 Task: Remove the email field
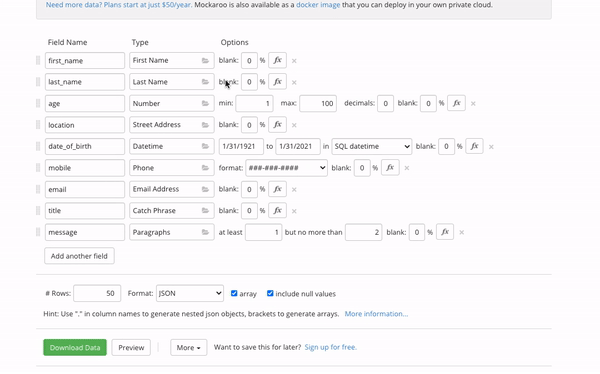coord(294,189)
